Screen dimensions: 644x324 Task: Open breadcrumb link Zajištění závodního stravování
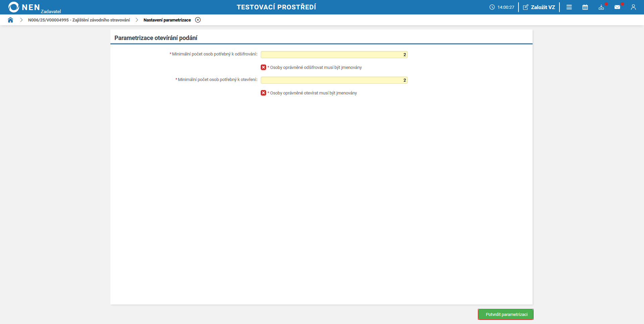(x=79, y=20)
